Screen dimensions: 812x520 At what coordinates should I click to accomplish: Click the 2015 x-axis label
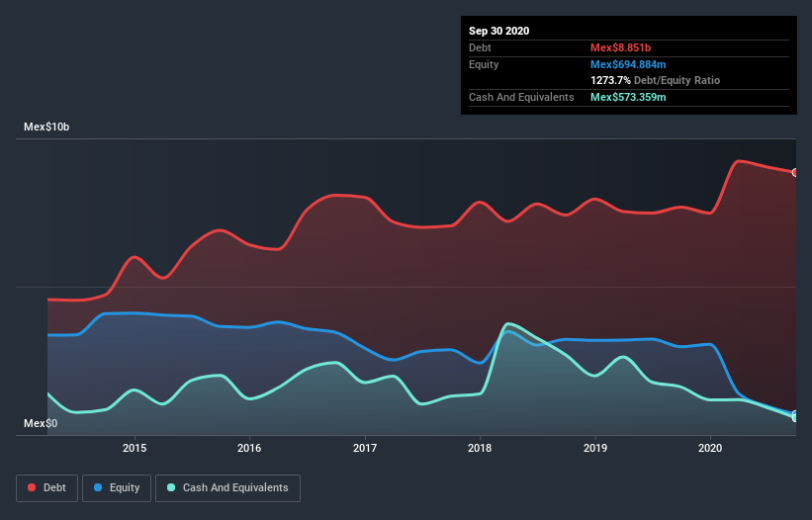point(135,448)
